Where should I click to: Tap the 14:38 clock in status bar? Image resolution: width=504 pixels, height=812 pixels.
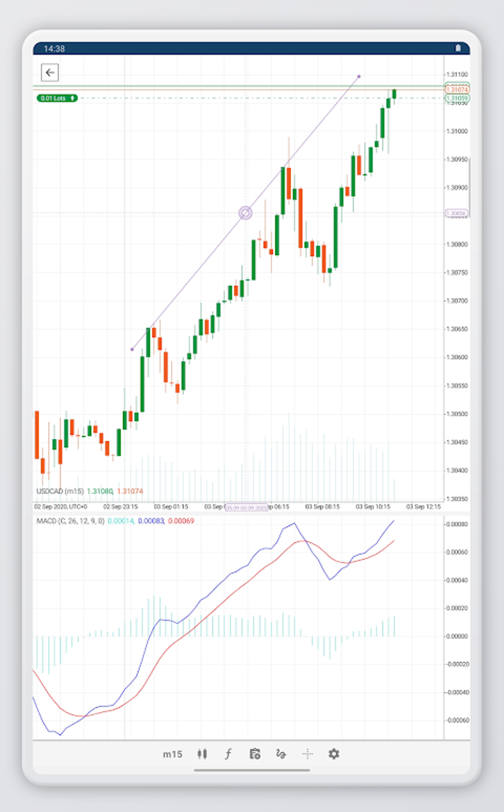54,48
